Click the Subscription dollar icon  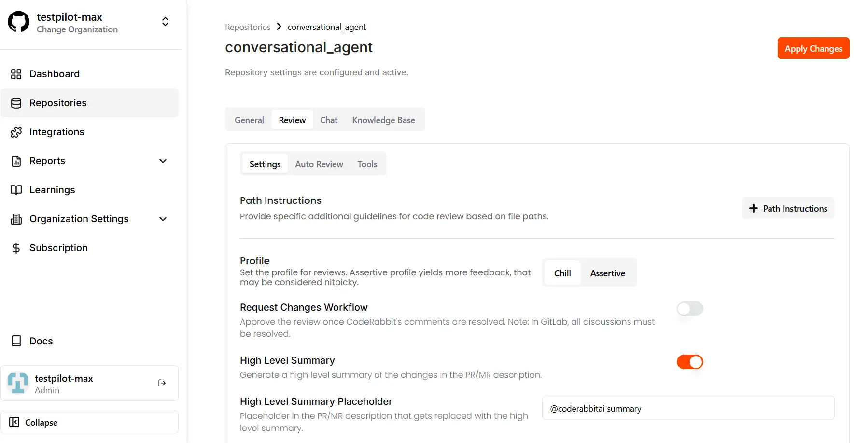(16, 248)
